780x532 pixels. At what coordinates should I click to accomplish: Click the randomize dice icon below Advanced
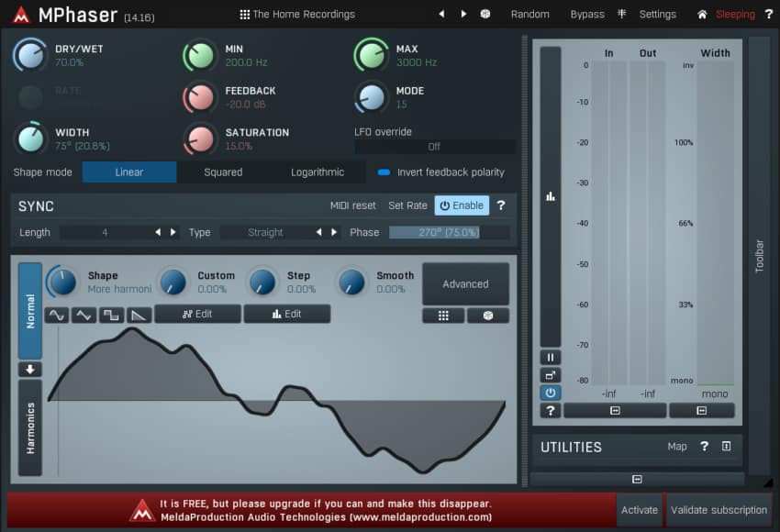487,315
